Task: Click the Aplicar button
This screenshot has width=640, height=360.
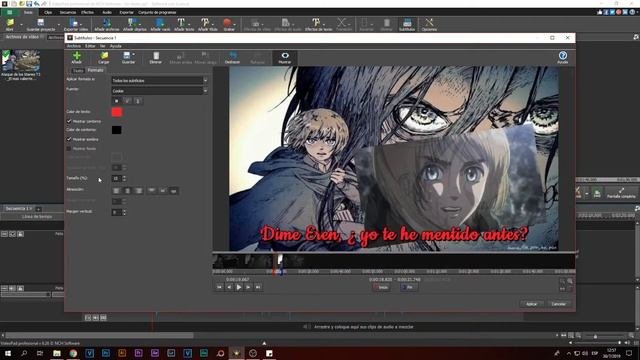Action: click(531, 304)
